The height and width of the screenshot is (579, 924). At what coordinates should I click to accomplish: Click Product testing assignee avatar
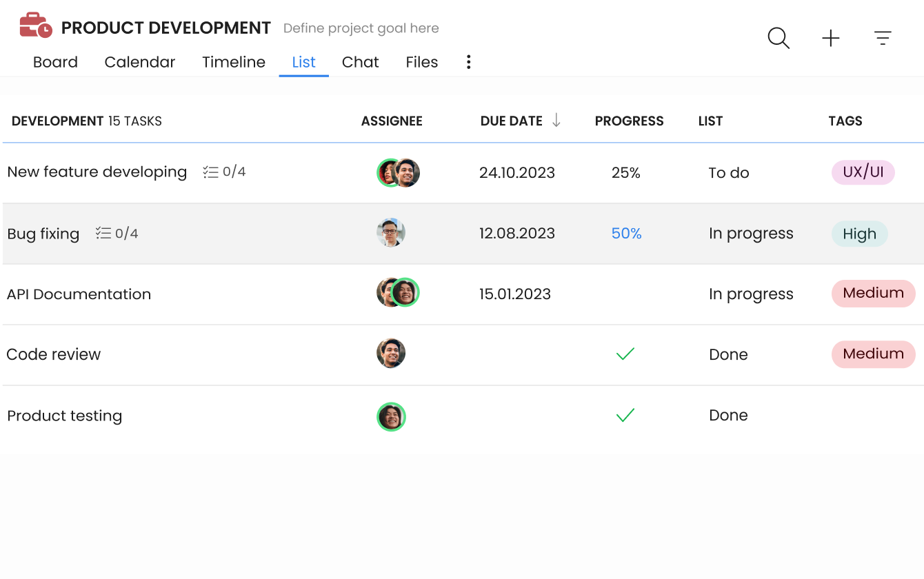click(x=391, y=417)
